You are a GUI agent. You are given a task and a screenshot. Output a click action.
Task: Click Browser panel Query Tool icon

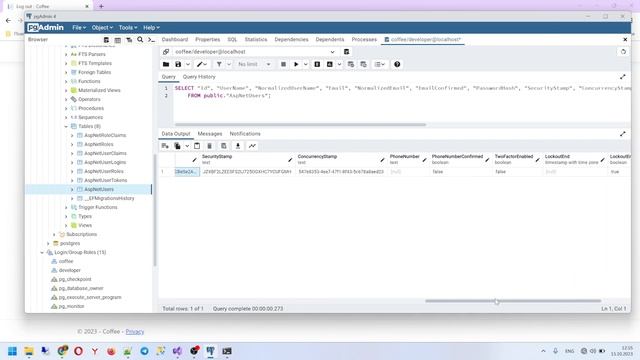(106, 40)
